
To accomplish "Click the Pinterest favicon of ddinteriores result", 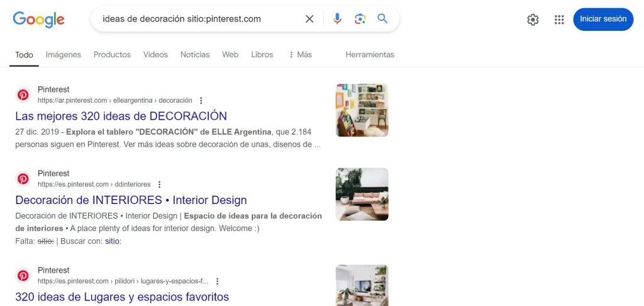I will tap(23, 179).
